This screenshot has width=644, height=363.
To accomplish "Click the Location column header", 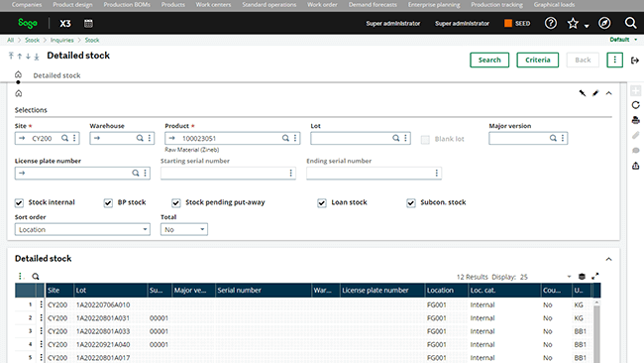I will 447,291.
